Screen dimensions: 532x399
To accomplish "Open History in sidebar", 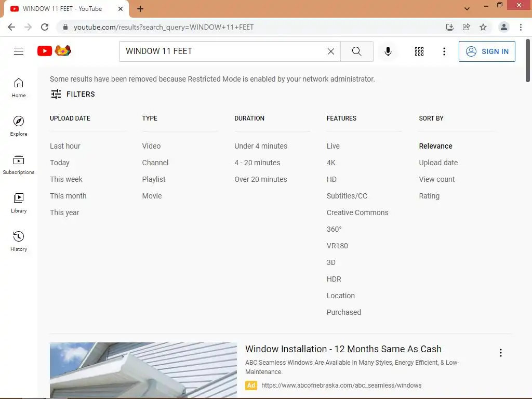I will [19, 241].
